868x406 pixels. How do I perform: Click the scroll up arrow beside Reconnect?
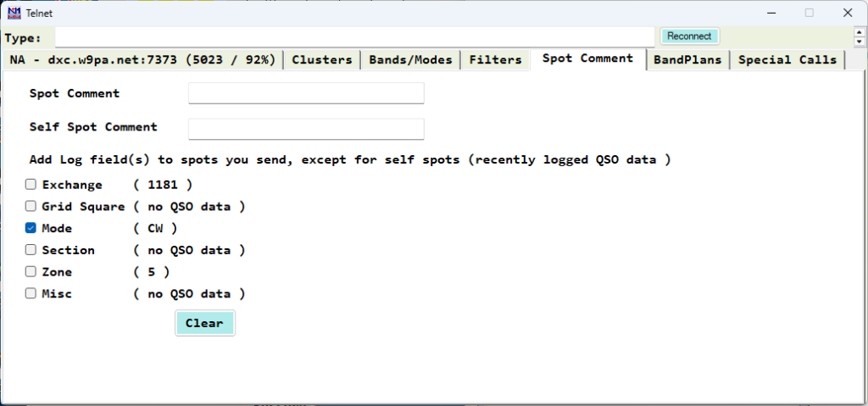click(x=860, y=32)
